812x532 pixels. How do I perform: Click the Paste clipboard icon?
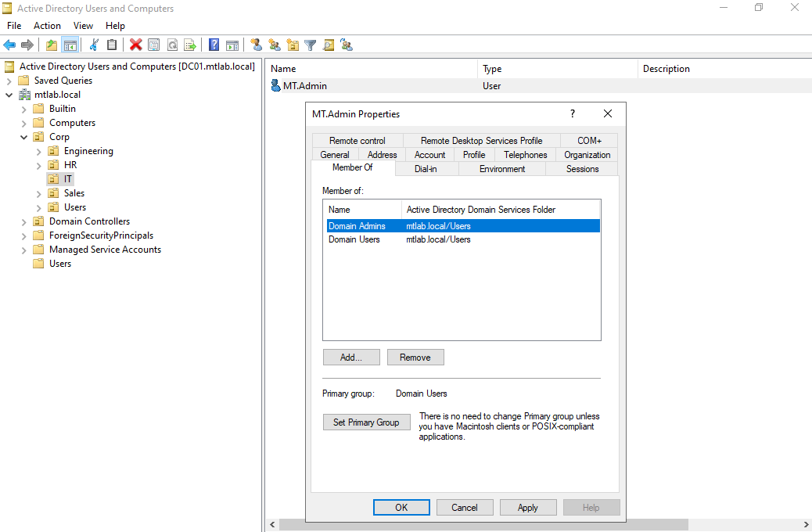(111, 45)
